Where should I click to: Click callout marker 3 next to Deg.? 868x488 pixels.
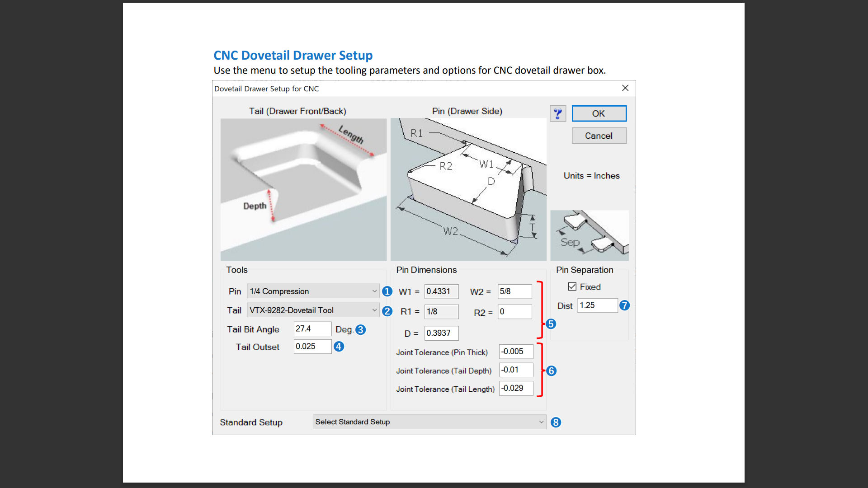point(360,330)
